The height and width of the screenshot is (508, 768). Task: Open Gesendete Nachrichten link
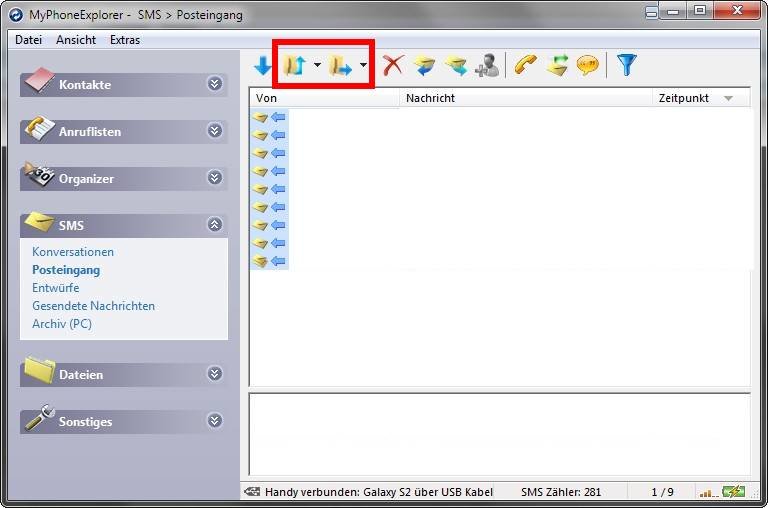click(94, 306)
